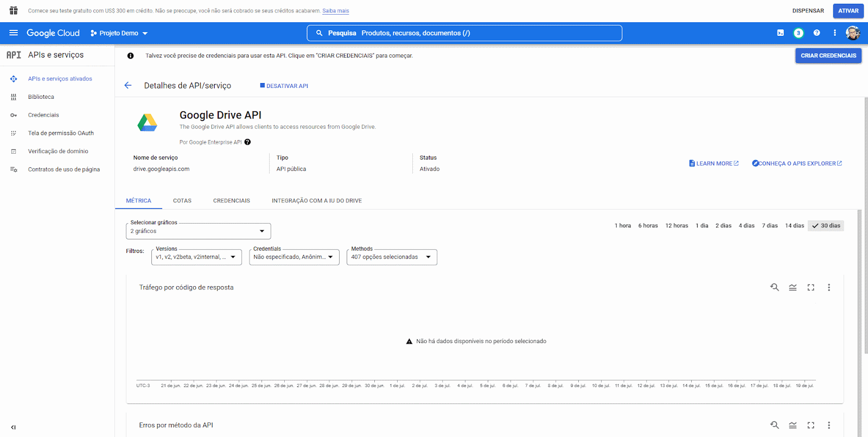
Task: Open Selecionar gráficos dropdown
Action: pyautogui.click(x=198, y=231)
